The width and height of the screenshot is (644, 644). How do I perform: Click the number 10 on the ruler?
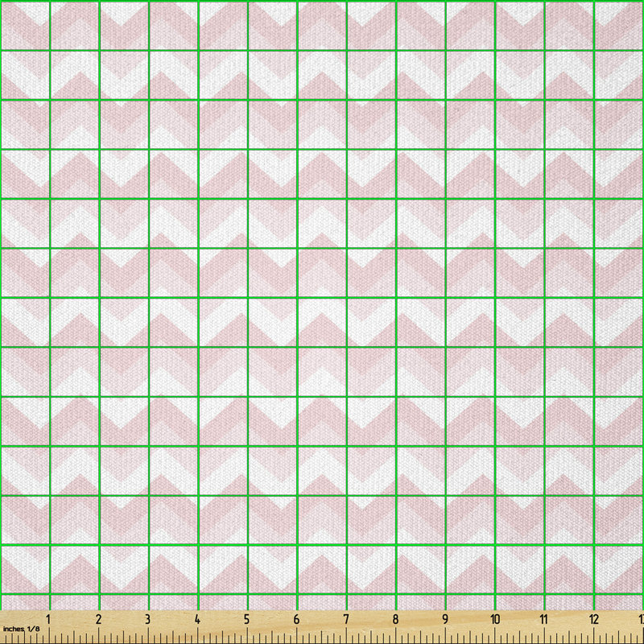point(495,619)
